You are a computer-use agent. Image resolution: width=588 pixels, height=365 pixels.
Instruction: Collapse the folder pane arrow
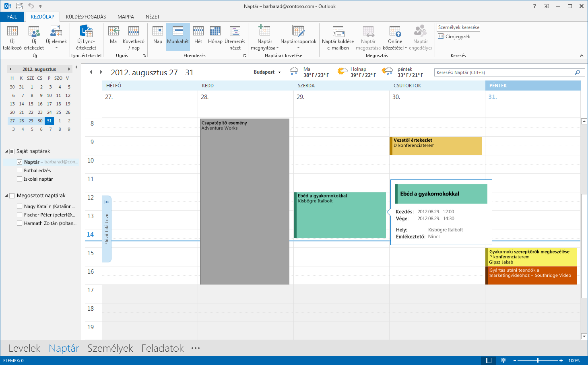click(x=77, y=66)
